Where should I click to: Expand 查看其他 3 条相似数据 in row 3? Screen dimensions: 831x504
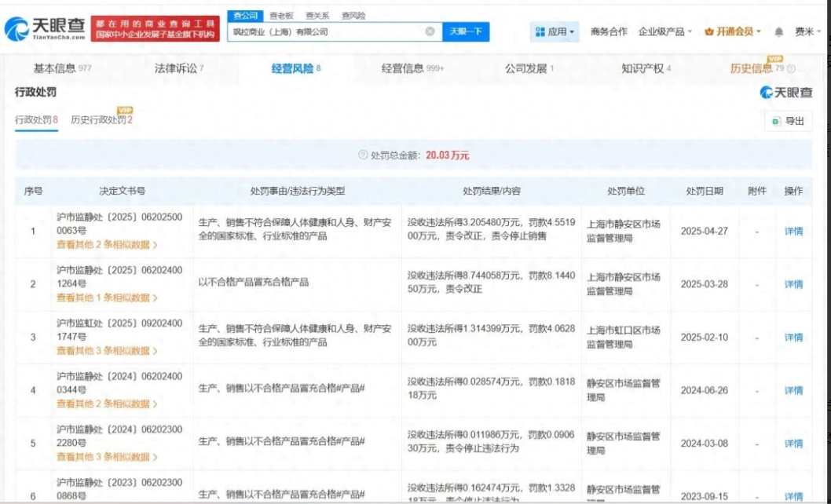[107, 351]
